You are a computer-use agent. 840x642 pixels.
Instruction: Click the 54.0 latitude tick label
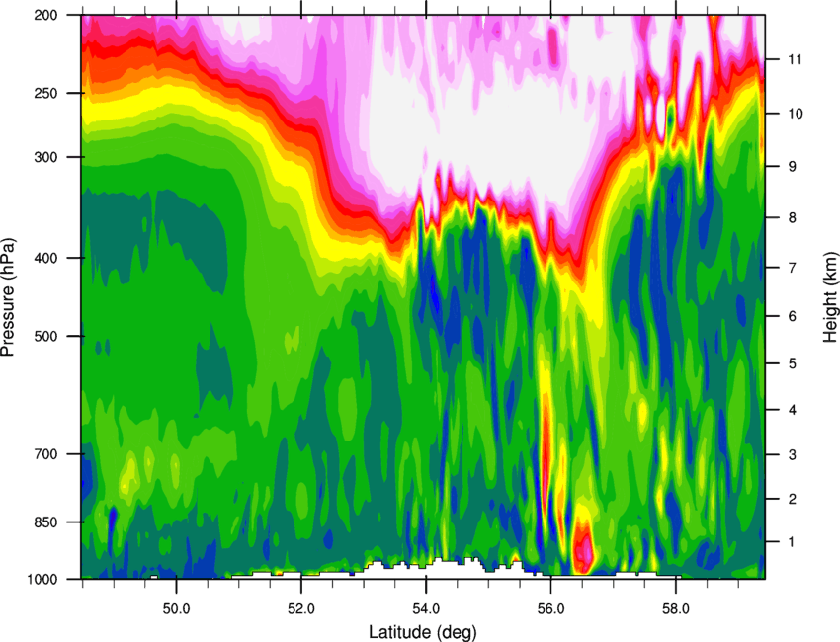(x=426, y=608)
